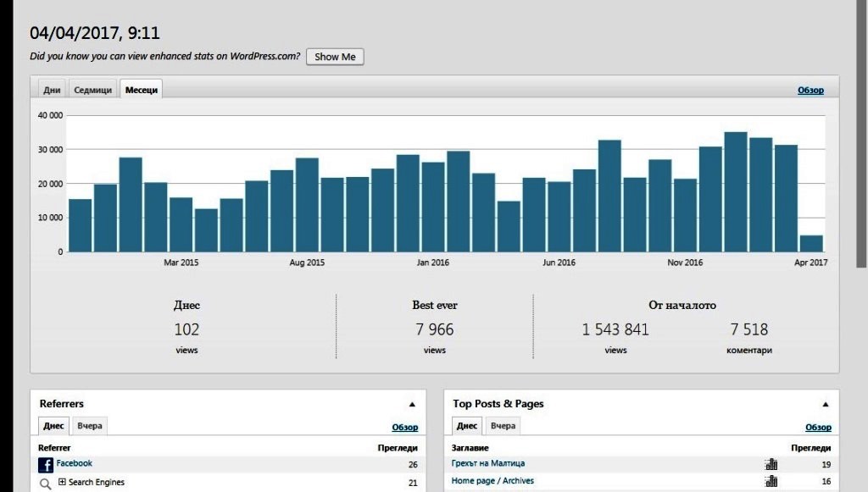This screenshot has width=868, height=492.
Task: Switch chart to Седмици tab
Action: 93,90
